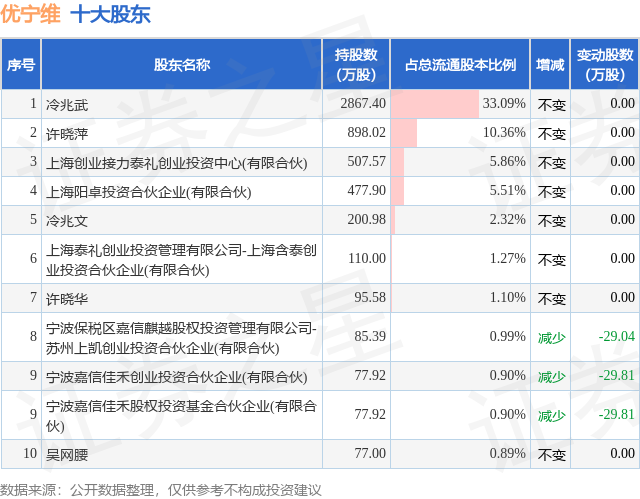The height and width of the screenshot is (499, 640).
Task: Click sequence number 1 cell
Action: tap(21, 104)
